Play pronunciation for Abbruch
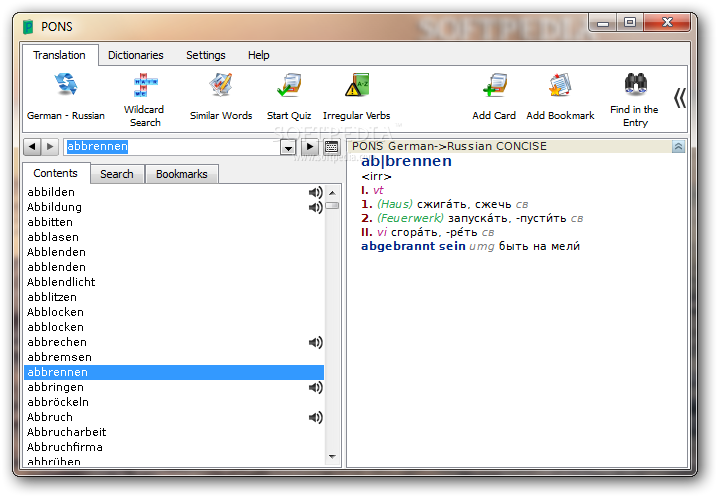Viewport: 718px width, 497px height. tap(315, 417)
